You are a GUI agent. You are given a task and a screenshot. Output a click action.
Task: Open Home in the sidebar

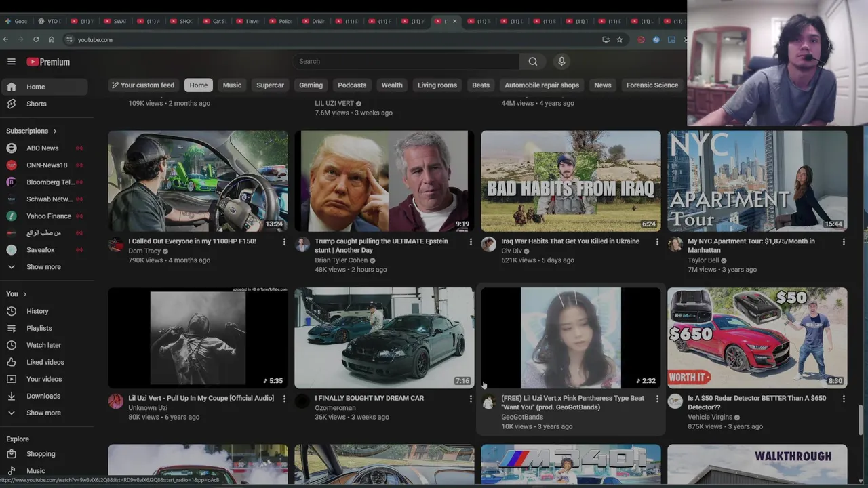(x=44, y=87)
